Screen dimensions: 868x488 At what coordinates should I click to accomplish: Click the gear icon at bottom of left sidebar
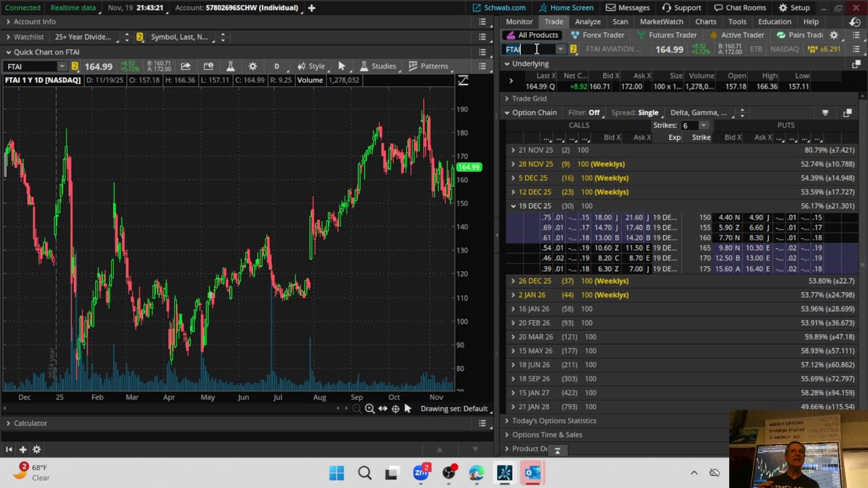click(37, 449)
